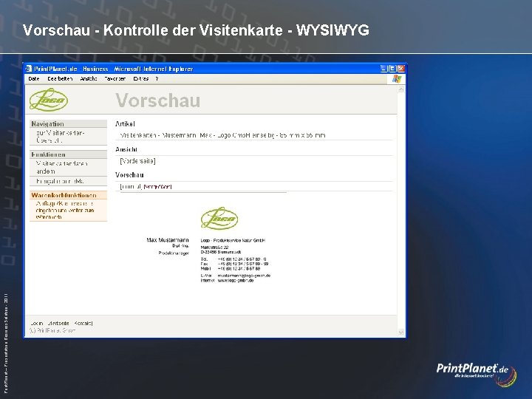This screenshot has width=532, height=399.
Task: Click the Navigation section header
Action: (68, 124)
